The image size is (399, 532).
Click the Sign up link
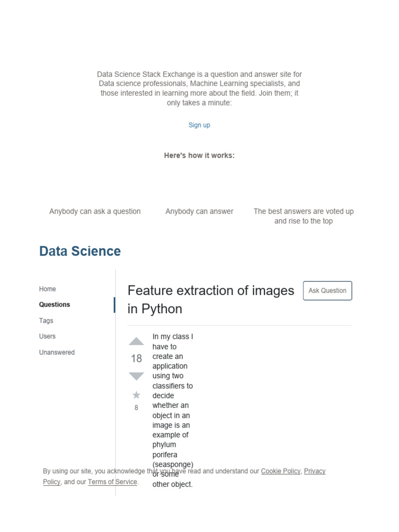pyautogui.click(x=199, y=125)
